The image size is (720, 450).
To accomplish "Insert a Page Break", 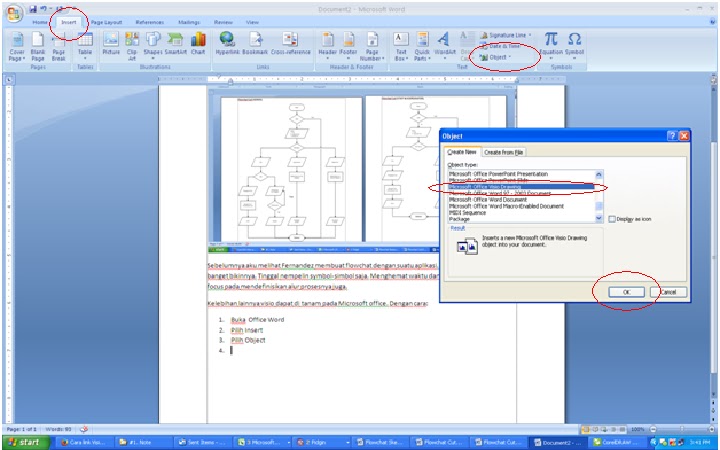I will click(x=58, y=47).
